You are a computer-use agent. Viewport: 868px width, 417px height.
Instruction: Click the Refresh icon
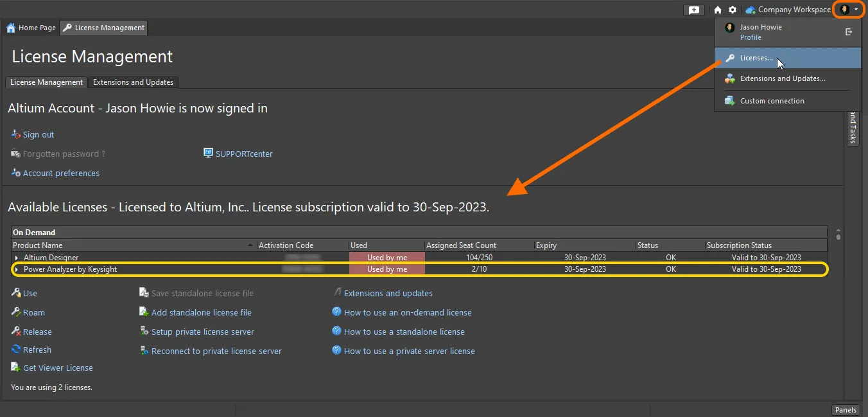pos(16,350)
